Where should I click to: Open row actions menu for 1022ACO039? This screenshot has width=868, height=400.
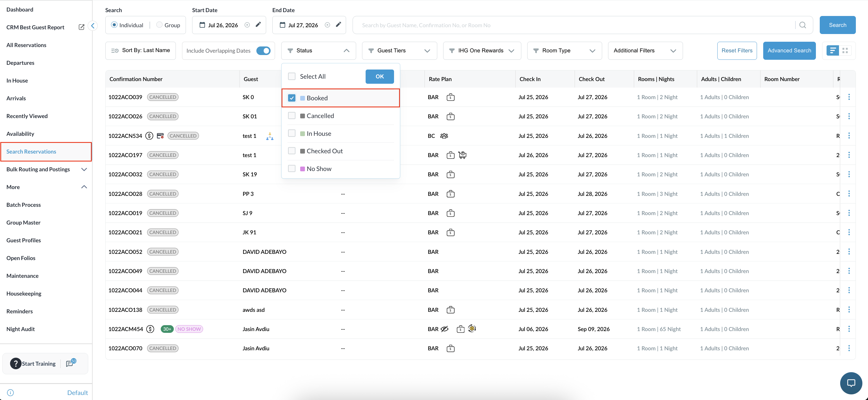pos(849,97)
